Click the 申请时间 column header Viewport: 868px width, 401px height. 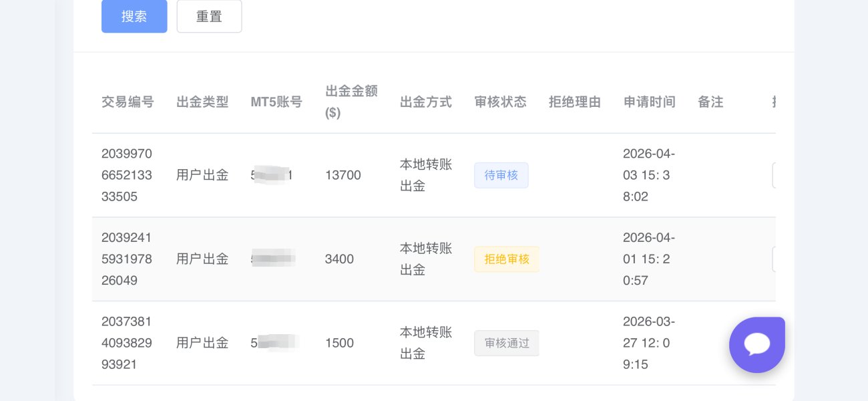(649, 102)
